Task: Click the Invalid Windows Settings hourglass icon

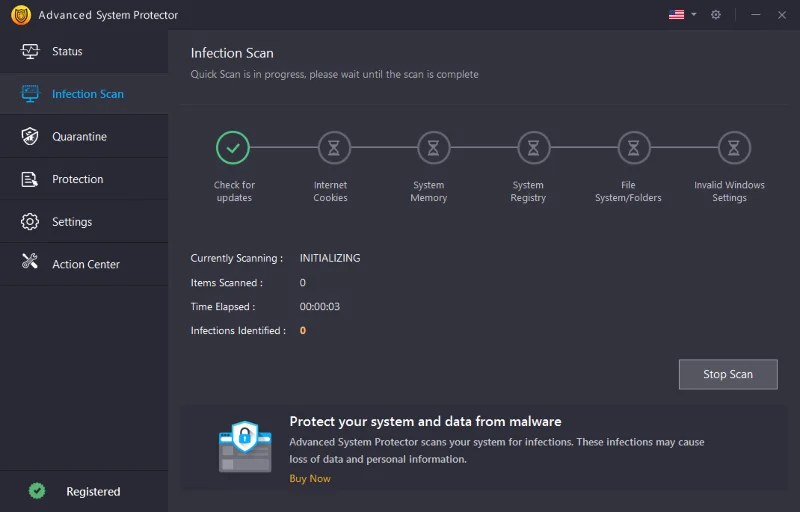Action: coord(733,148)
